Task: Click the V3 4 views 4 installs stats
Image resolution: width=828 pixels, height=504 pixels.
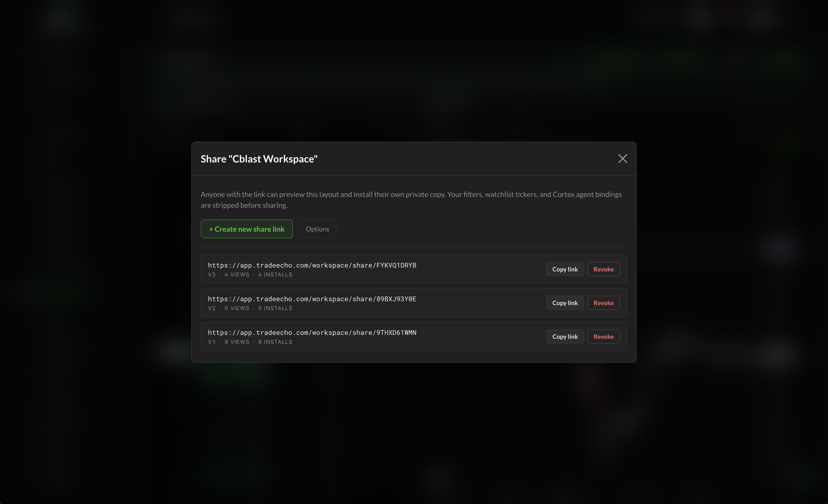Action: click(250, 274)
